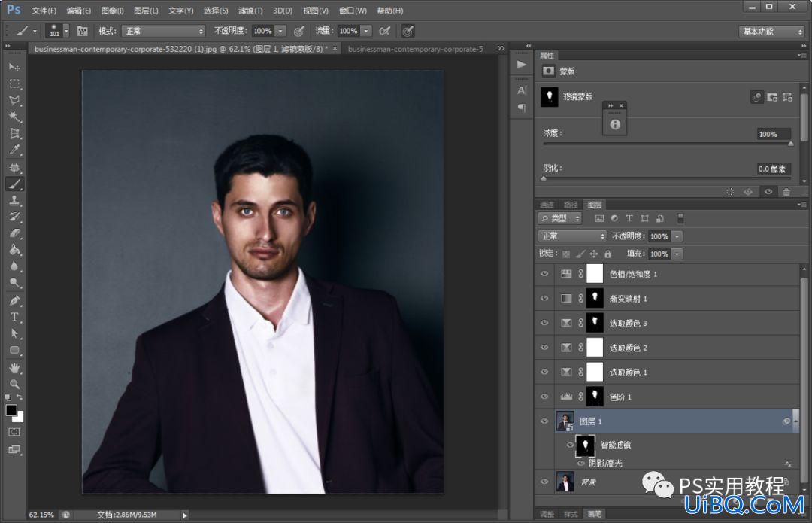Hide the 选取颜色 3 layer
812x523 pixels.
pos(544,322)
